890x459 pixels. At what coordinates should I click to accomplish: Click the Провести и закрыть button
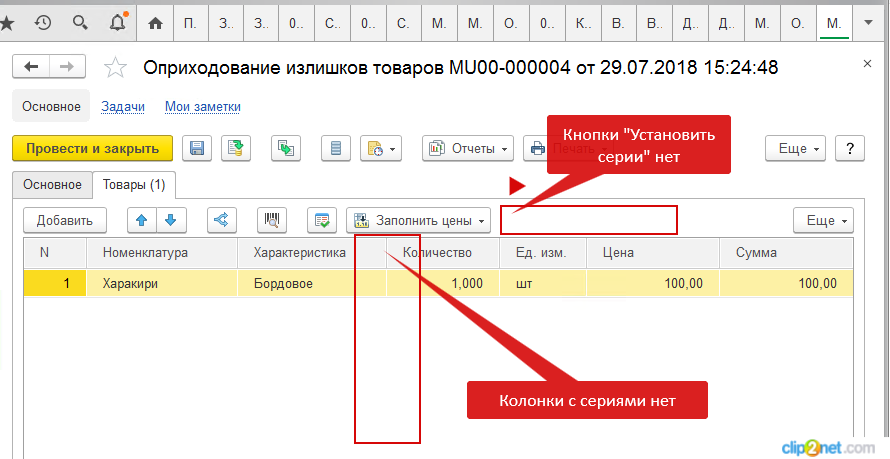tap(92, 149)
